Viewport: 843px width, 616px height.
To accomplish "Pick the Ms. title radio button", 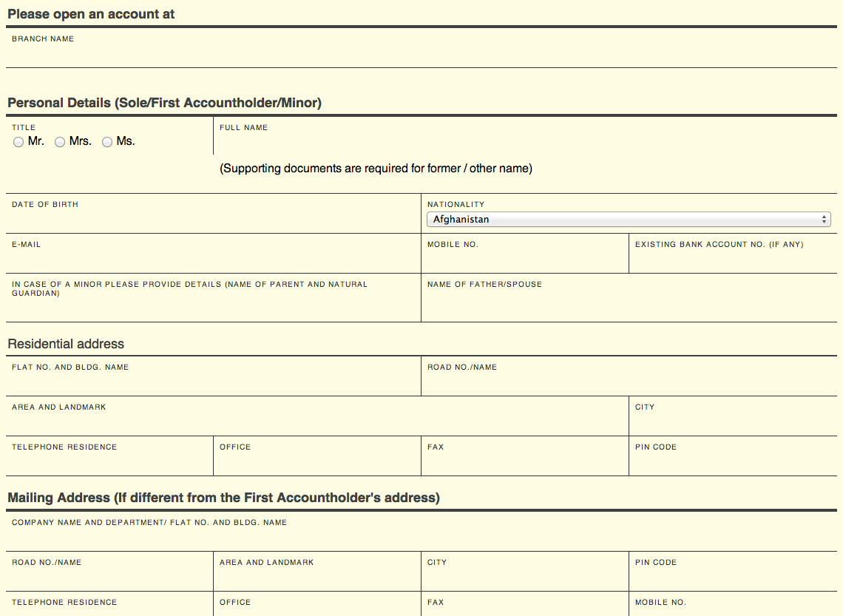I will point(107,142).
